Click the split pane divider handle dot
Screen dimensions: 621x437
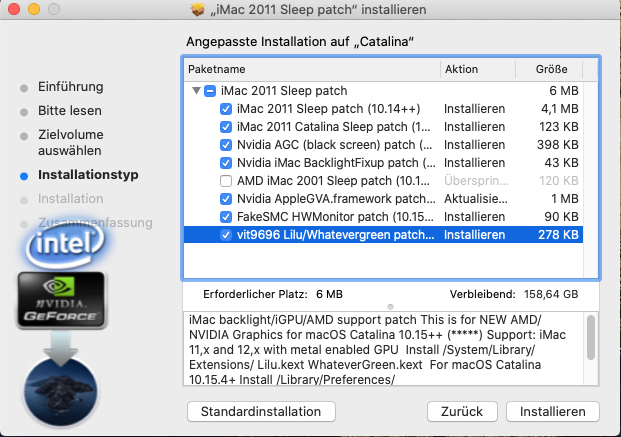391,307
